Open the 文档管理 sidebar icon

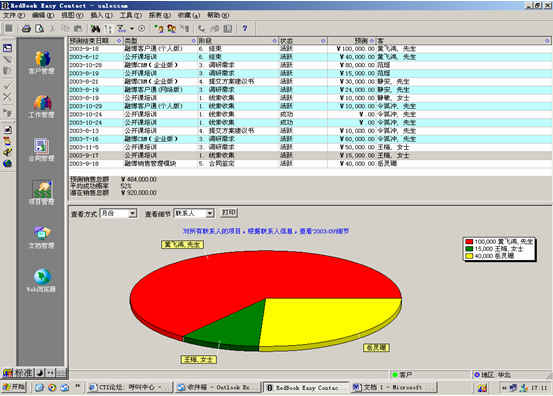click(42, 237)
